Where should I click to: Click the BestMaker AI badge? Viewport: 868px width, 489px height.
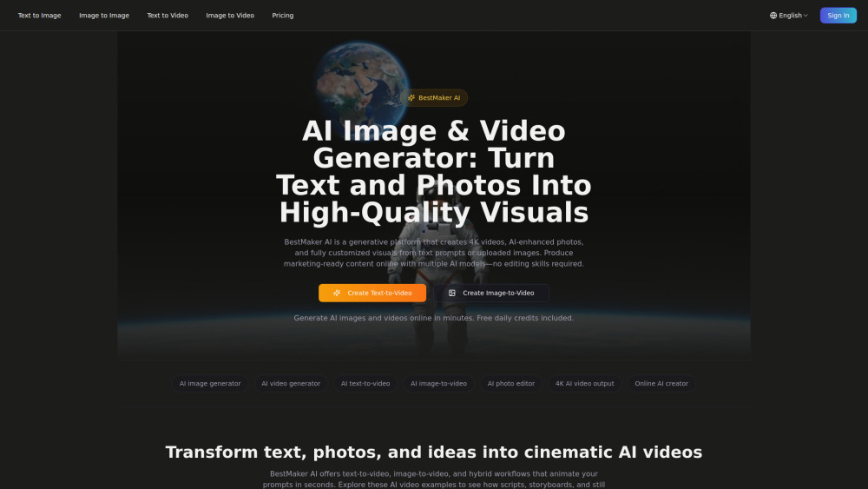coord(434,98)
